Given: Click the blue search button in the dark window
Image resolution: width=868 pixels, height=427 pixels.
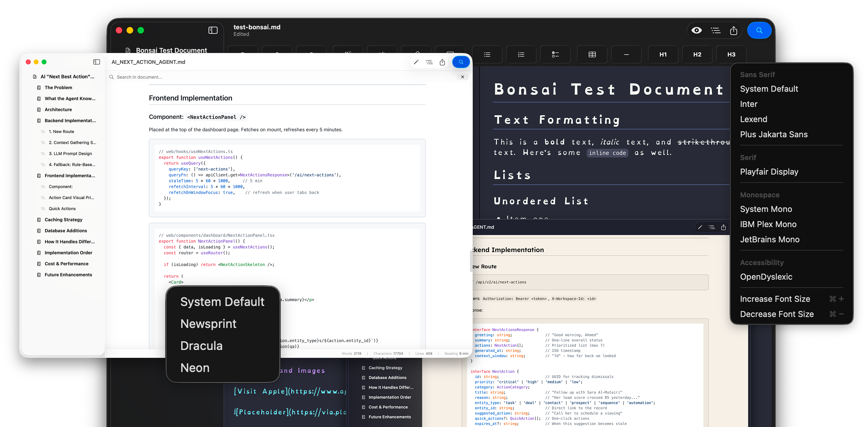Looking at the screenshot, I should click(x=759, y=30).
